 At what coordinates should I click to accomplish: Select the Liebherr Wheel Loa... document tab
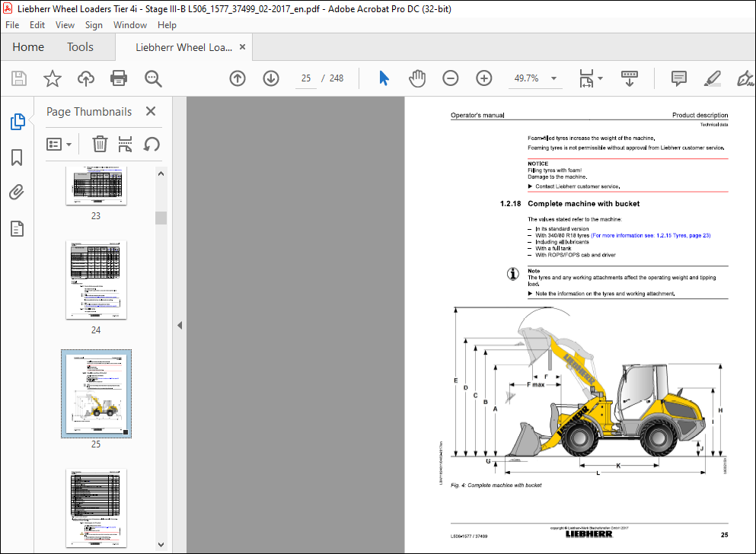(183, 47)
